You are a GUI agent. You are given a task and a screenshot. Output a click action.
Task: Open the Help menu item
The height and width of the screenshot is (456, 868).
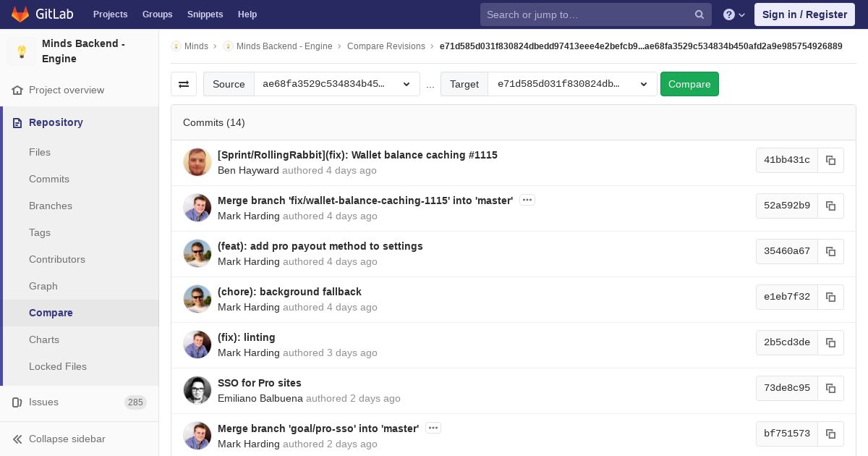pos(247,14)
